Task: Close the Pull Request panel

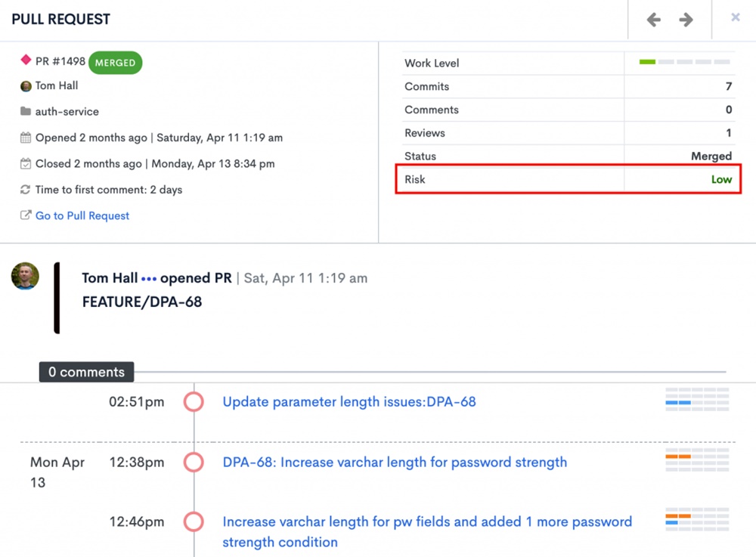Action: (x=736, y=17)
